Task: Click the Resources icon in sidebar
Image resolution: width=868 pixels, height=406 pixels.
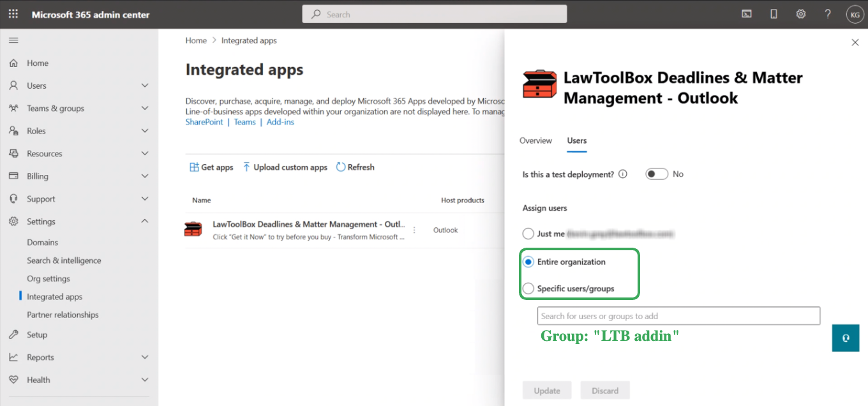Action: point(13,154)
